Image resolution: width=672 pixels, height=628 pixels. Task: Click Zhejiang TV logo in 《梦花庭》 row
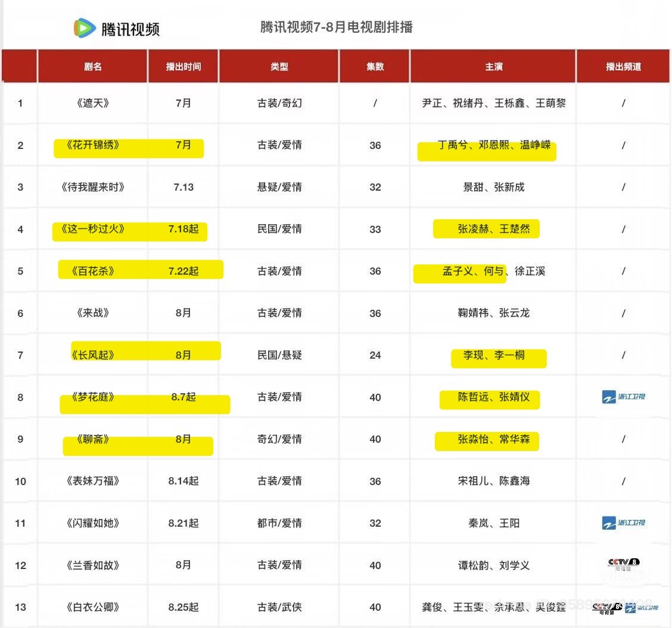point(623,397)
